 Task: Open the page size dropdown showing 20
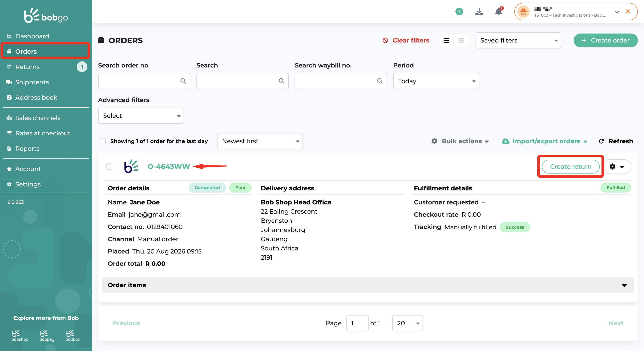pos(407,323)
